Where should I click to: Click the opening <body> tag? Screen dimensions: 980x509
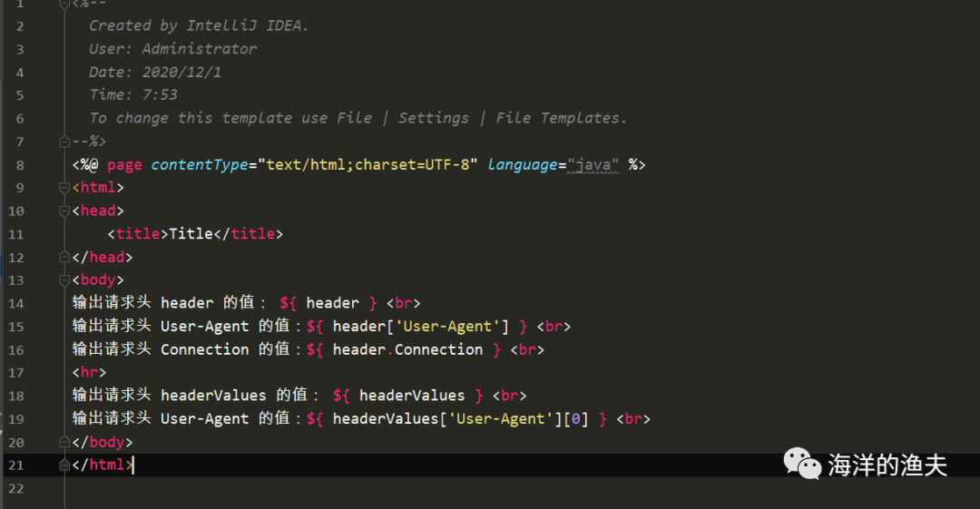[x=98, y=280]
